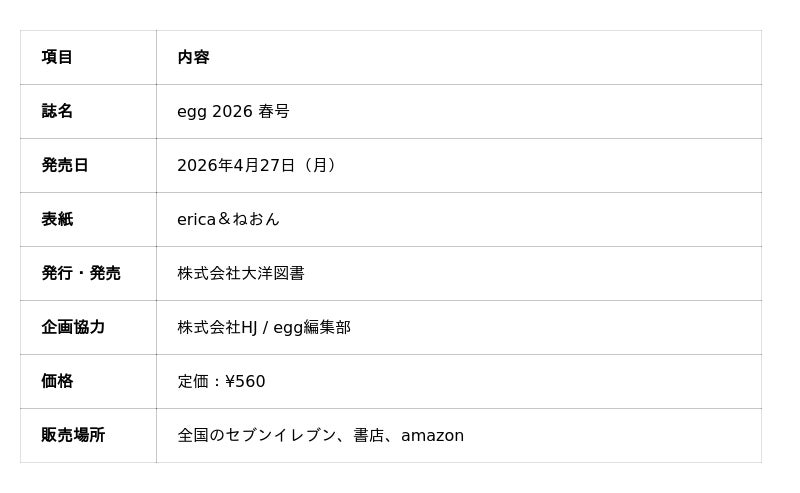The width and height of the screenshot is (800, 493).
Task: Select the 表紙 row label
Action: coord(57,219)
